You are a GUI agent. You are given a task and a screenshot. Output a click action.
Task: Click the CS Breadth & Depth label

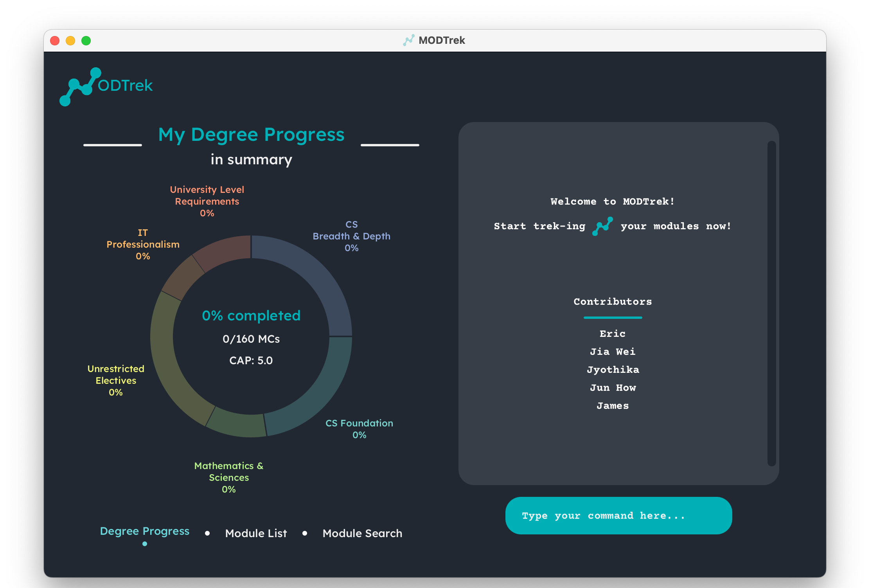pyautogui.click(x=351, y=236)
